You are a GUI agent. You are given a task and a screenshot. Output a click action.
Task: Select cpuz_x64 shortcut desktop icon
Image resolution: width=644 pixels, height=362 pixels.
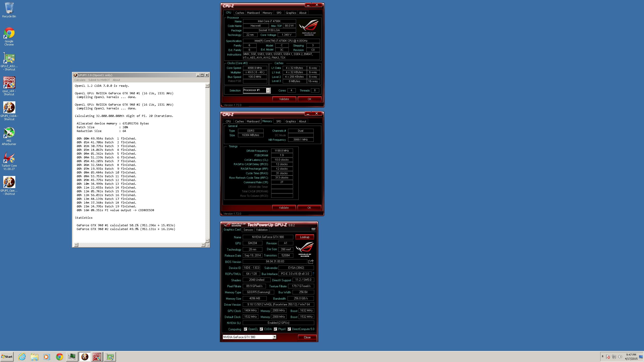(9, 86)
